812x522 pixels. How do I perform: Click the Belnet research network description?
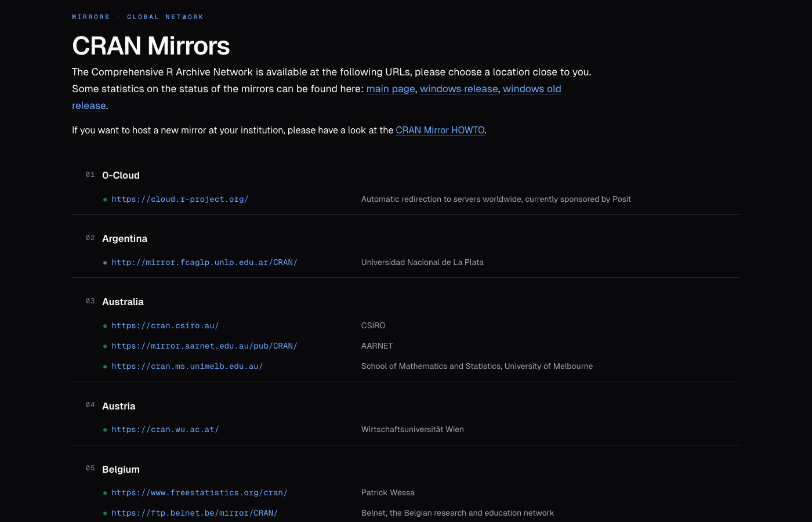(x=458, y=513)
